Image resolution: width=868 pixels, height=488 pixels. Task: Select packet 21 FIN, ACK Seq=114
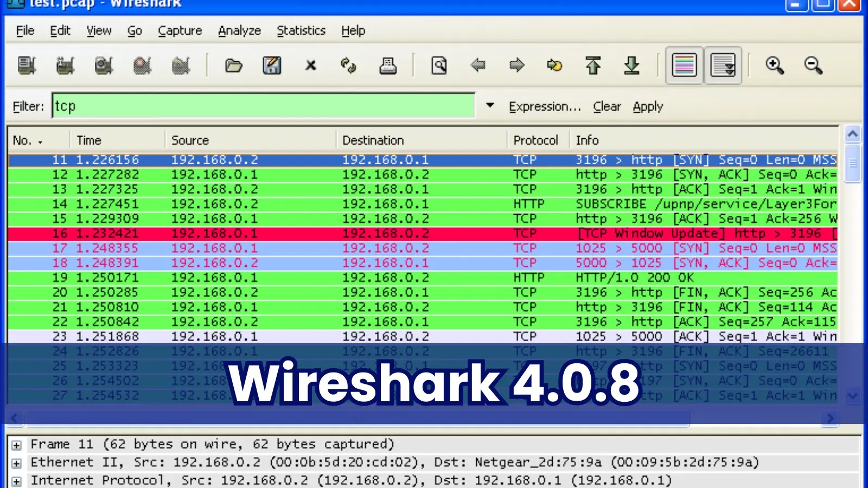[x=423, y=307]
